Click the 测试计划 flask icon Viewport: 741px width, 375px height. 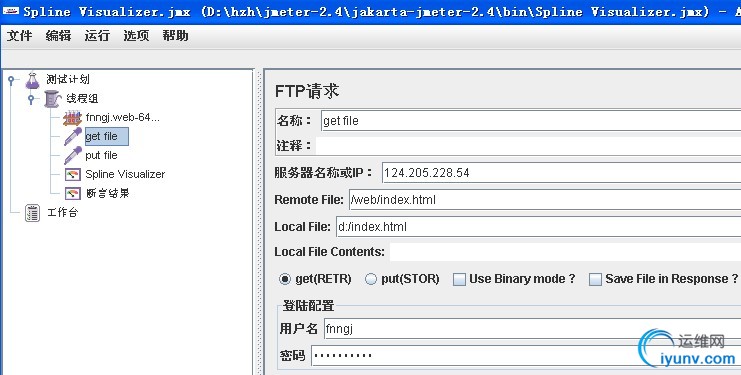[x=33, y=80]
